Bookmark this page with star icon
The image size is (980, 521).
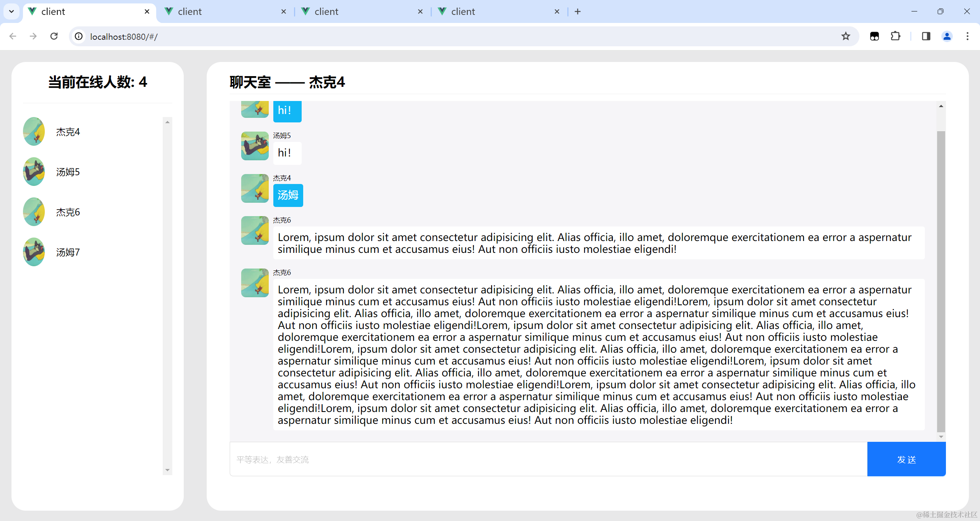point(846,36)
